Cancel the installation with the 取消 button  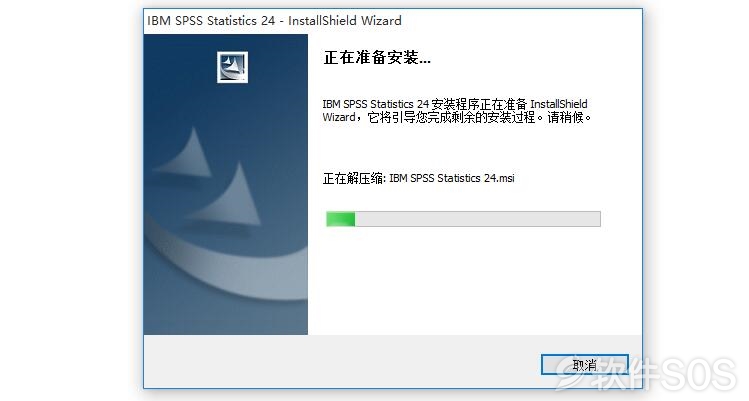[x=585, y=365]
